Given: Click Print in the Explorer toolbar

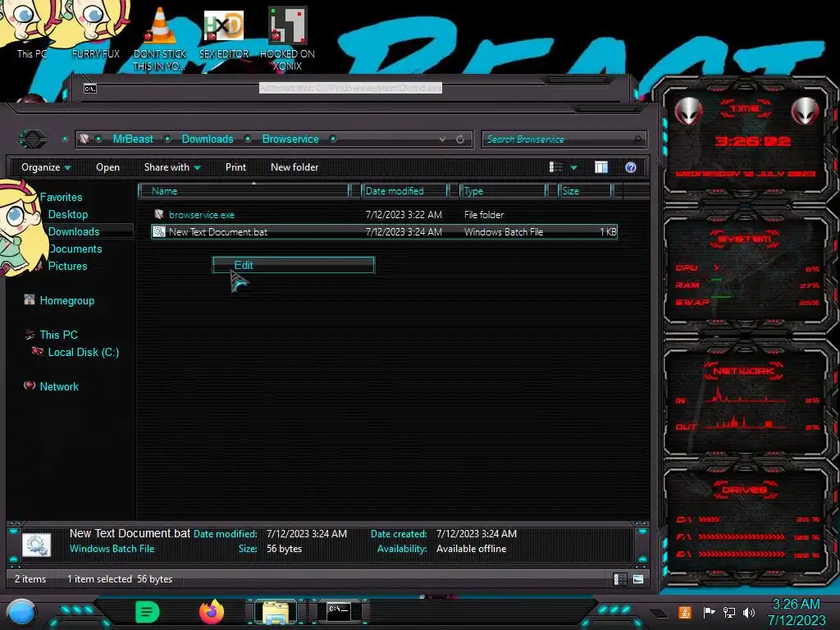Looking at the screenshot, I should (x=235, y=167).
